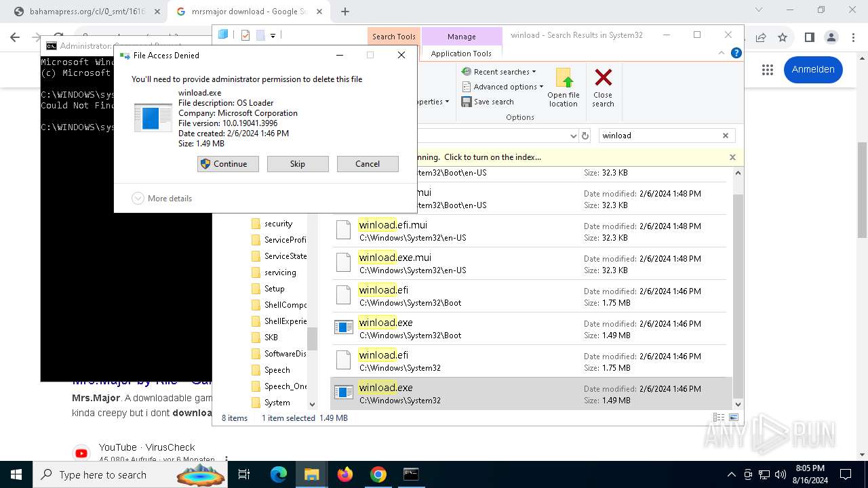Click Continue with admin shield

(228, 163)
